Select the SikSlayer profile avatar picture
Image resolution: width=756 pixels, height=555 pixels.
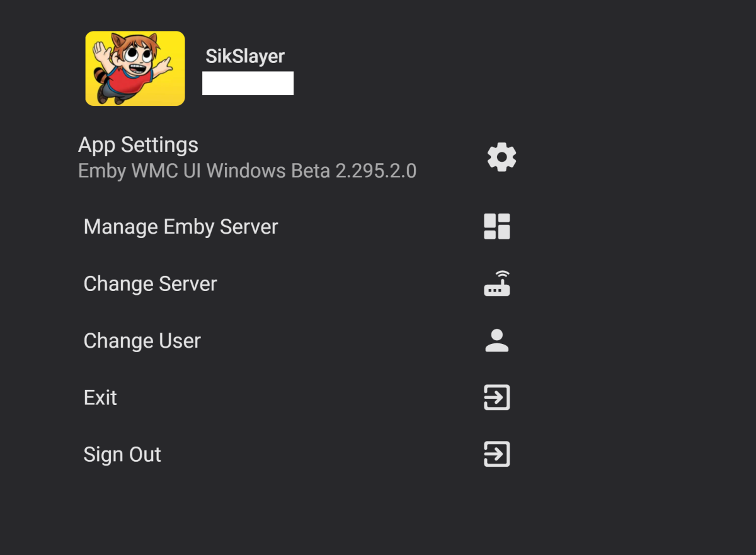coord(135,68)
